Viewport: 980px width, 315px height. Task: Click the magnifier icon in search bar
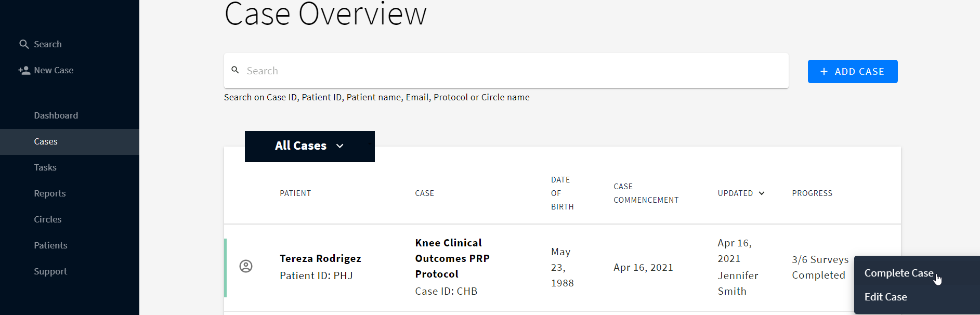point(236,70)
